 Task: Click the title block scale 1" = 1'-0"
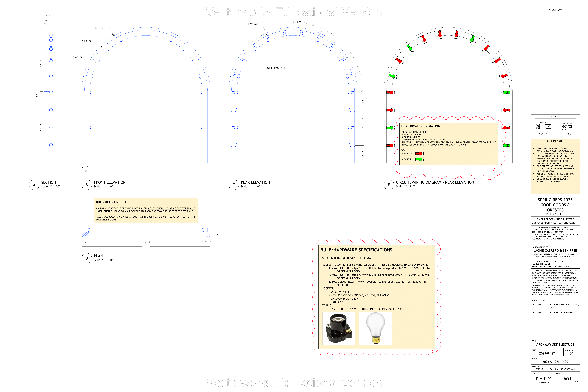tap(543, 379)
